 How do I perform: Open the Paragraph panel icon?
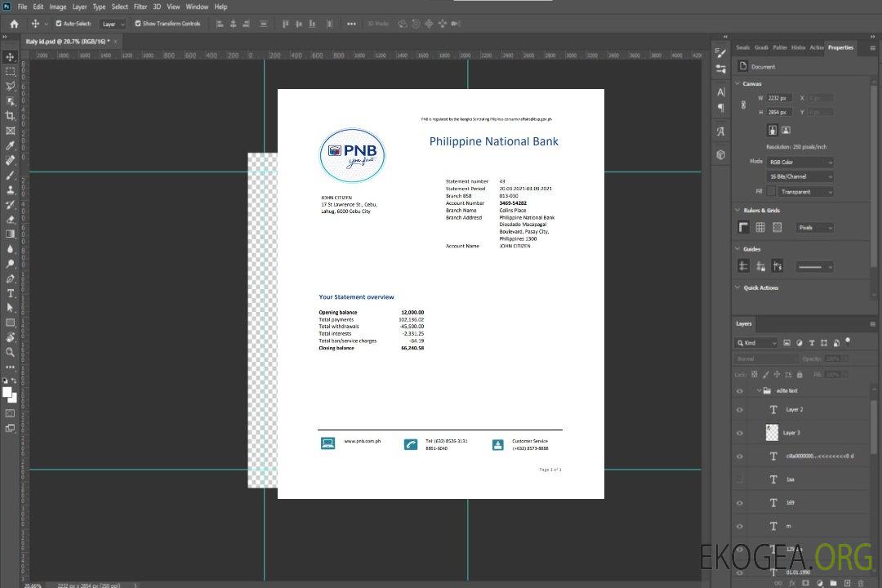[721, 108]
